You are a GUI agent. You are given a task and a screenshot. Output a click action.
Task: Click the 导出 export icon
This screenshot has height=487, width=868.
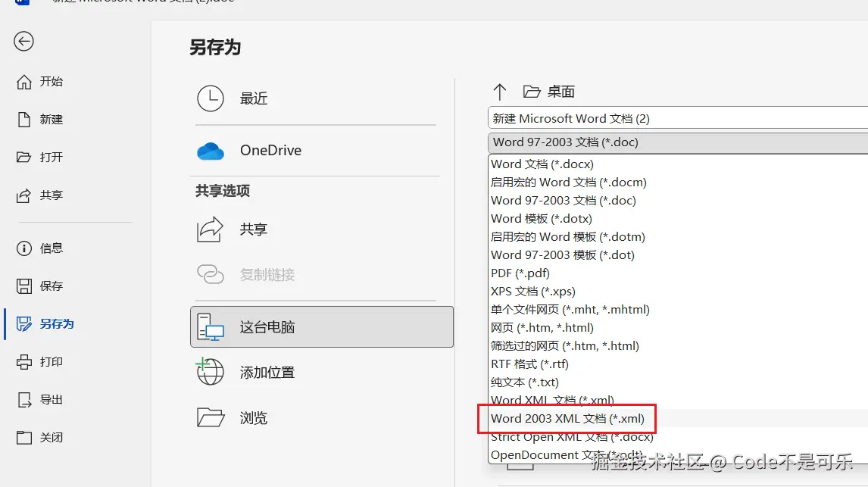click(x=23, y=400)
